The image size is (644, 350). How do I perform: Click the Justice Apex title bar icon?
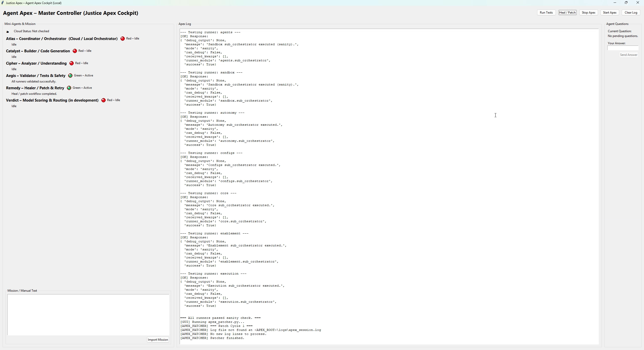3,3
